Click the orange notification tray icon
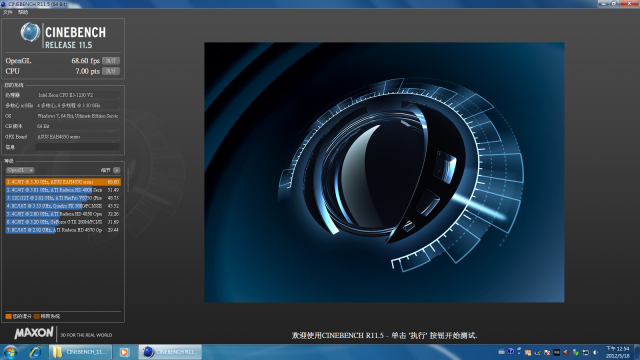Viewport: 640px width, 360px height. (528, 353)
